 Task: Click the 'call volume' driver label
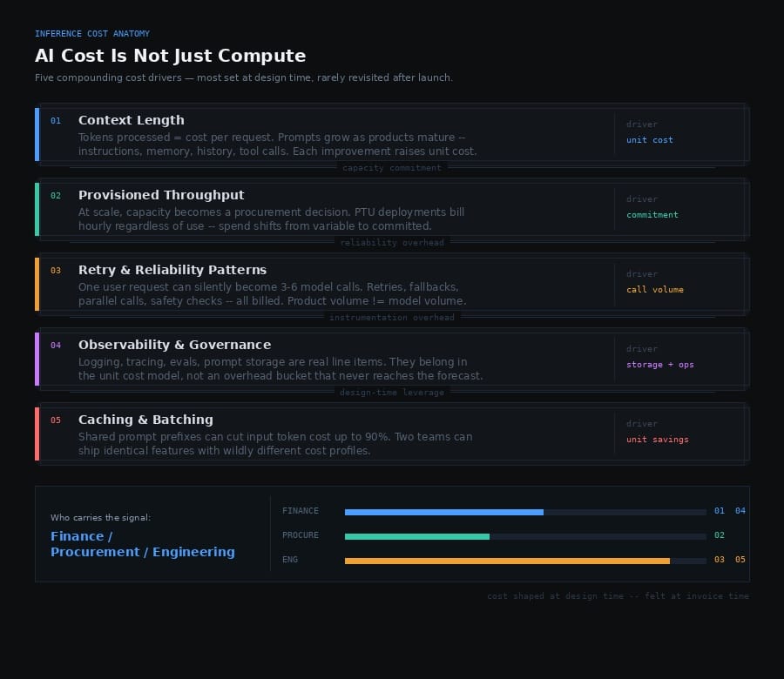pos(655,290)
